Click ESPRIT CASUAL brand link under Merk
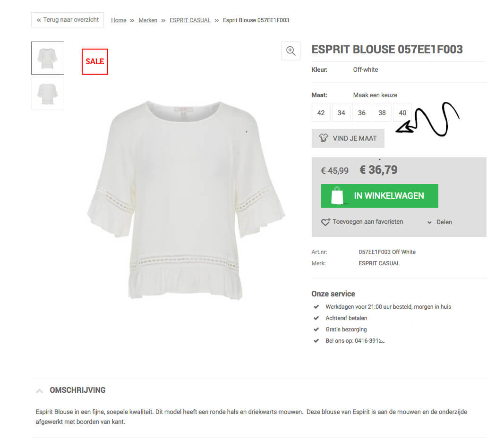The height and width of the screenshot is (439, 504). pos(379,263)
